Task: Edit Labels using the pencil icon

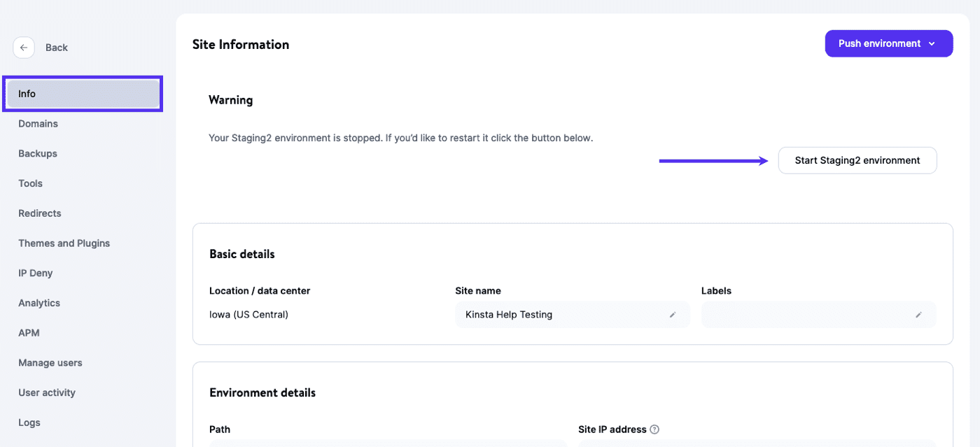Action: [x=919, y=315]
